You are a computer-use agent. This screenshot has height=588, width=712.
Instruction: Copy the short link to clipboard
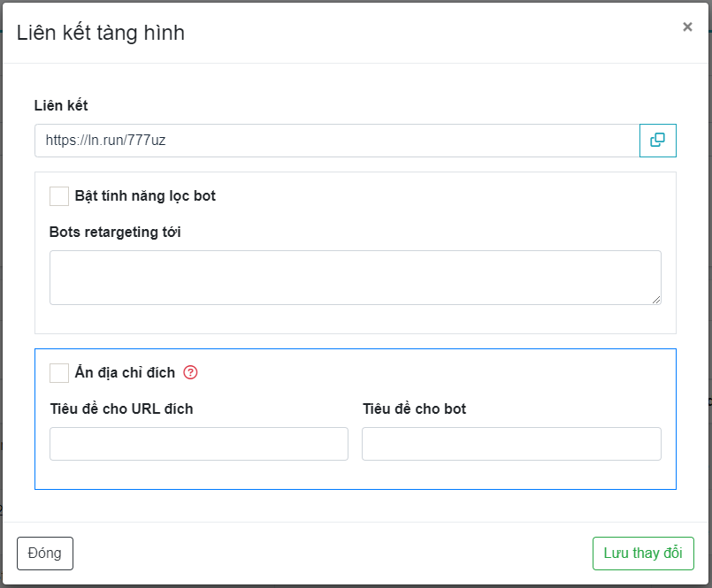(x=657, y=141)
